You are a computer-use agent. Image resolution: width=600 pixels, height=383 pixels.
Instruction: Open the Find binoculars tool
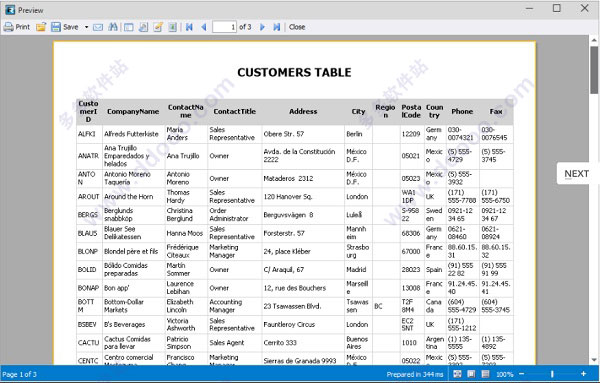tap(113, 27)
